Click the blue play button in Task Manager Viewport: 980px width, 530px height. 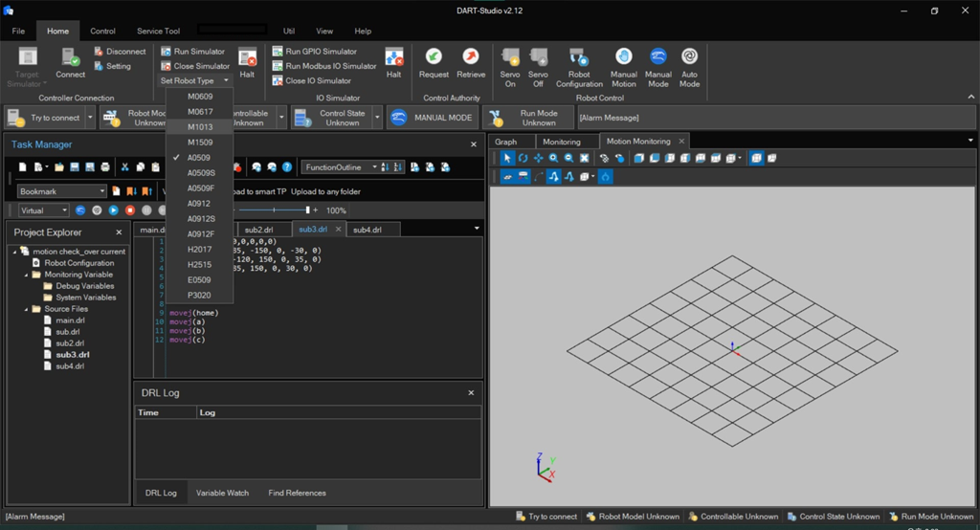(x=113, y=210)
